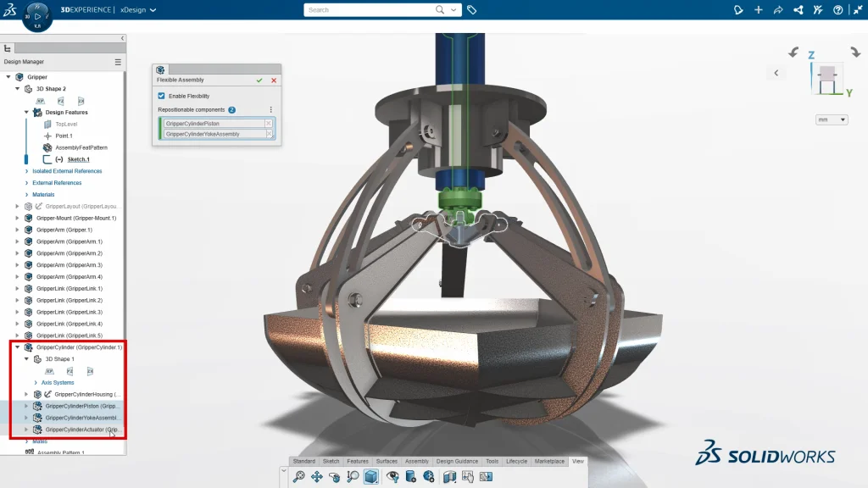
Task: Click the search input field
Action: [x=369, y=10]
